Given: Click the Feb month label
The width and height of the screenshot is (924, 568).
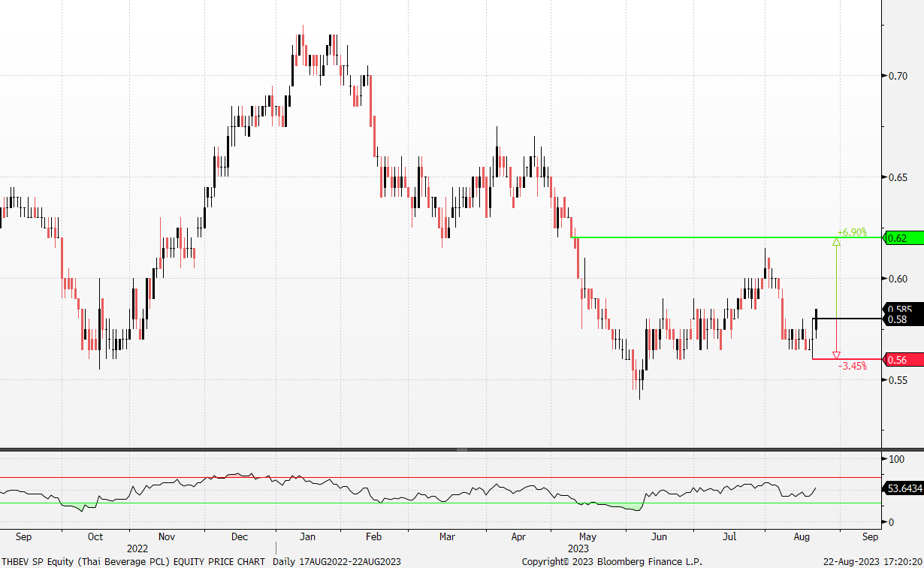Looking at the screenshot, I should pos(373,537).
